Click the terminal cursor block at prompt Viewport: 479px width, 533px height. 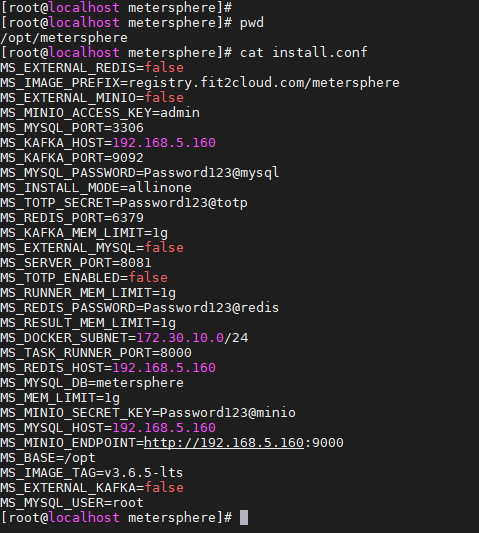pyautogui.click(x=244, y=518)
